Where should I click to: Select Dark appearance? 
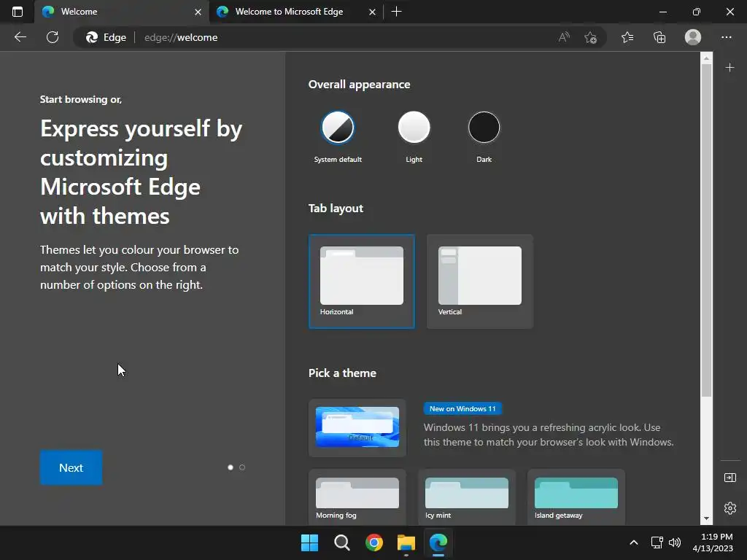(x=484, y=128)
